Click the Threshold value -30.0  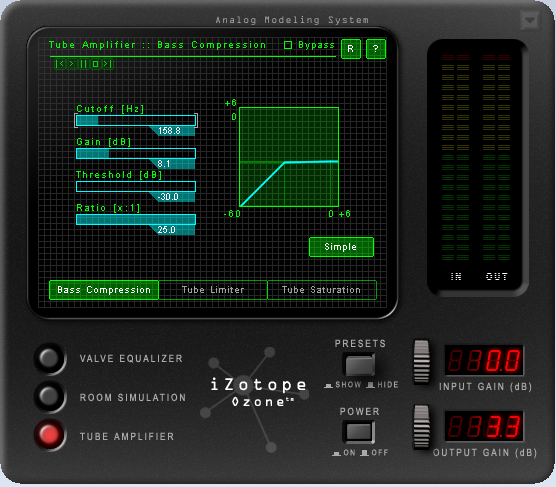(x=168, y=197)
